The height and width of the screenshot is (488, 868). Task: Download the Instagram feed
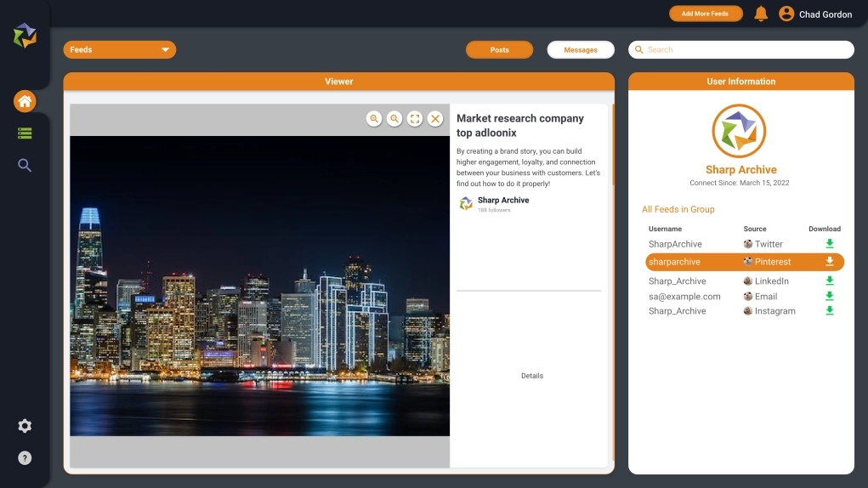(830, 311)
